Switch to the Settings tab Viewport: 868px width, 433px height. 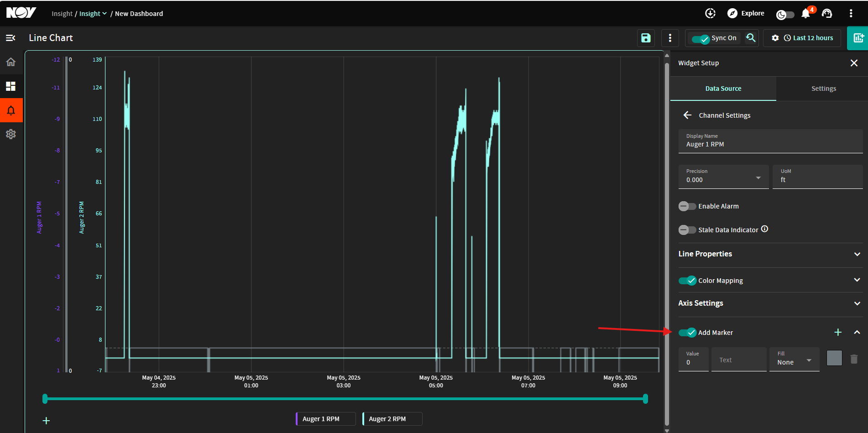823,89
